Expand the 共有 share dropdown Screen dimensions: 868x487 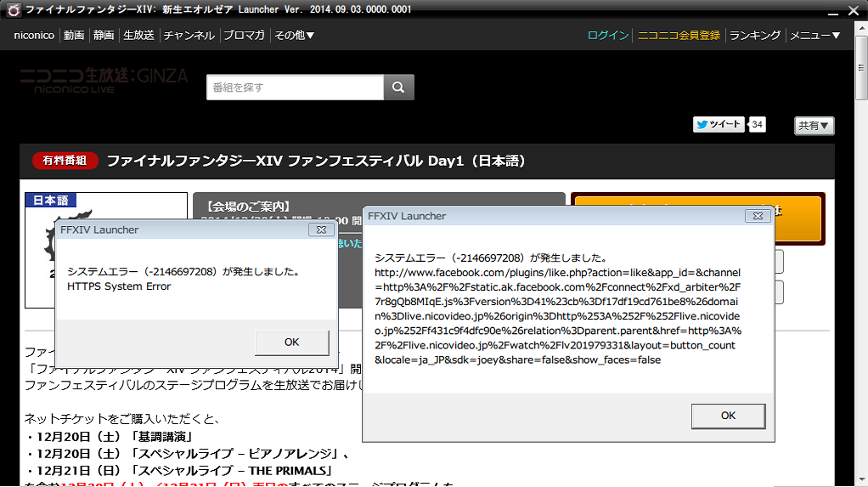(x=814, y=126)
